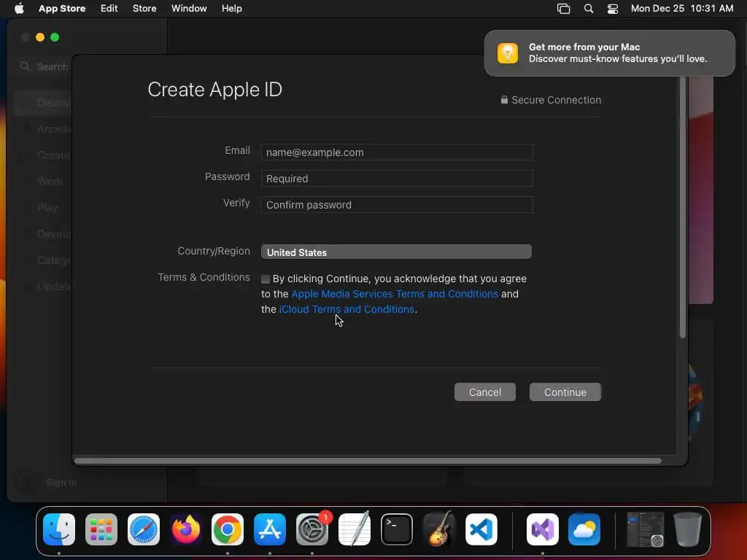Open Finder from the Dock
Viewport: 747px width, 560px height.
(59, 529)
